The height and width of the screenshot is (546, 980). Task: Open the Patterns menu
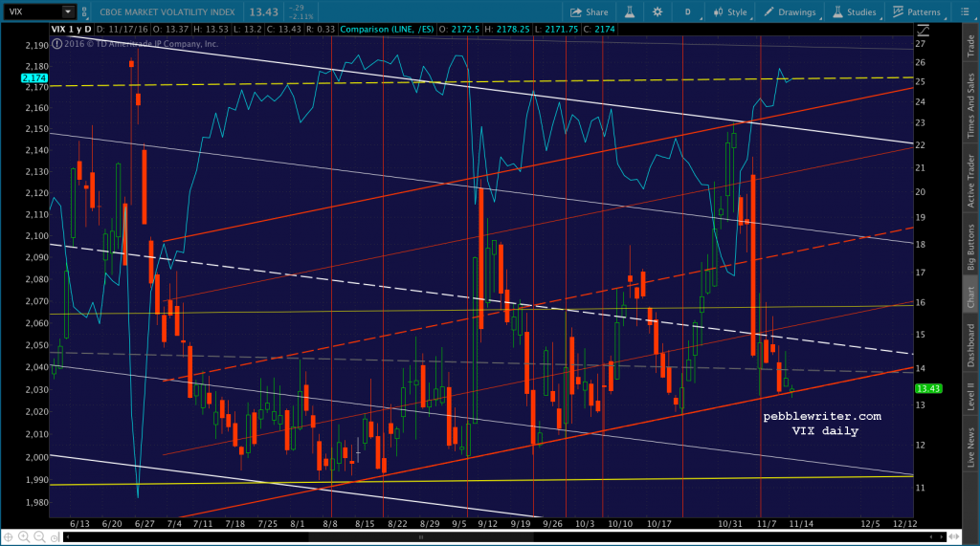click(x=916, y=11)
